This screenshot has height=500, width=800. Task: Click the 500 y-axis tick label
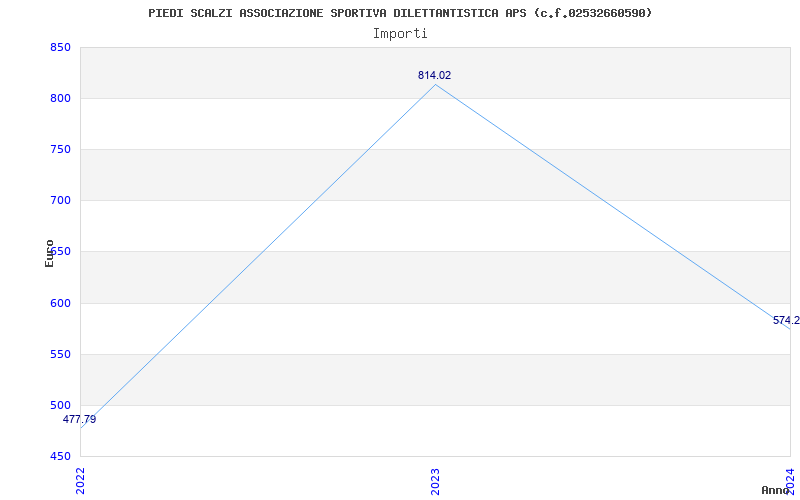pos(60,405)
